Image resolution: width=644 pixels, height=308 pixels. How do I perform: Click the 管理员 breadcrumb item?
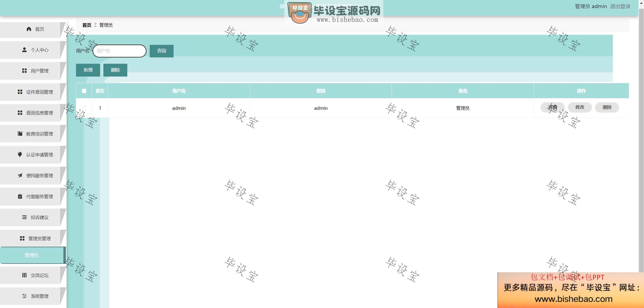[x=106, y=25]
